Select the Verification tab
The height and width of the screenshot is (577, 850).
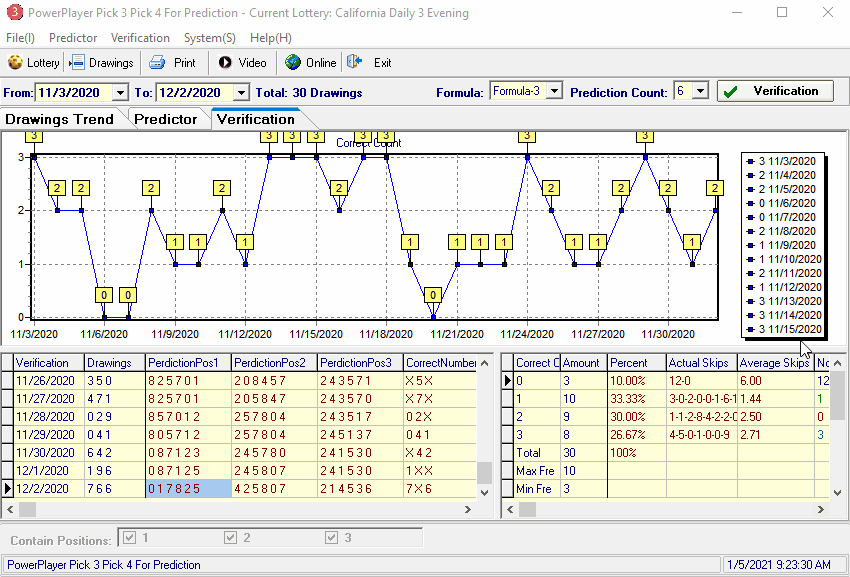pyautogui.click(x=256, y=119)
